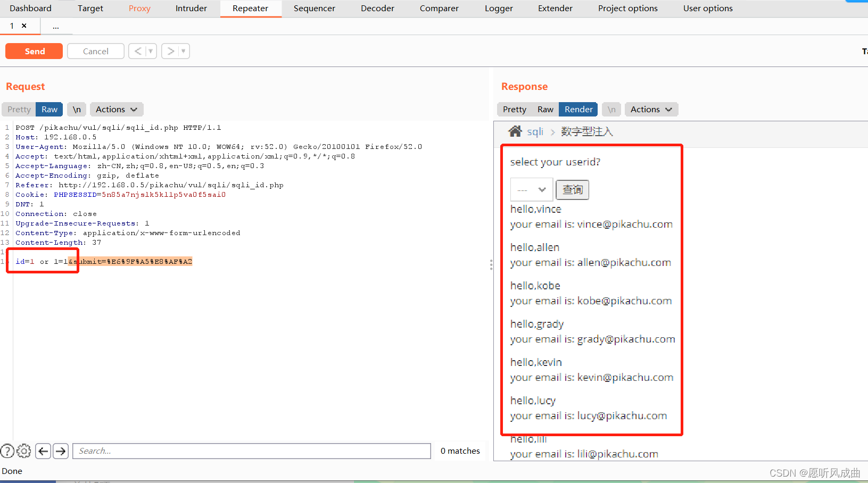Click the Content-Type header line
This screenshot has width=868, height=483.
(x=128, y=233)
